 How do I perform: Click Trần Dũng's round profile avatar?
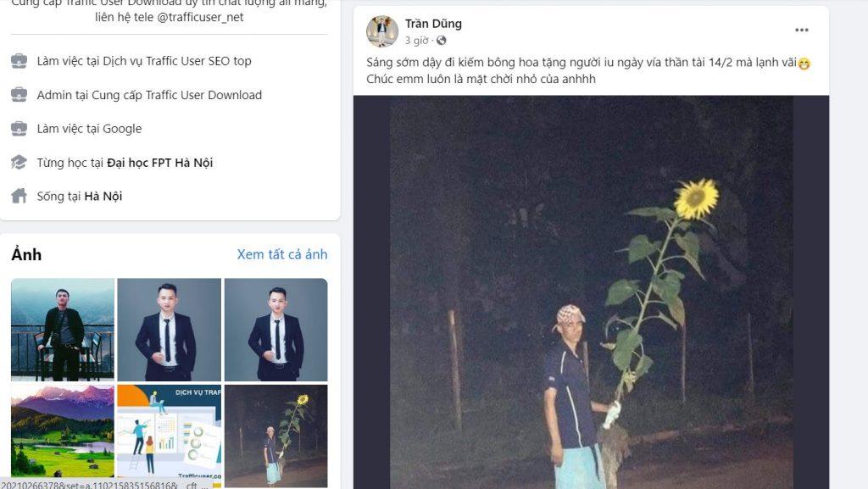click(382, 31)
